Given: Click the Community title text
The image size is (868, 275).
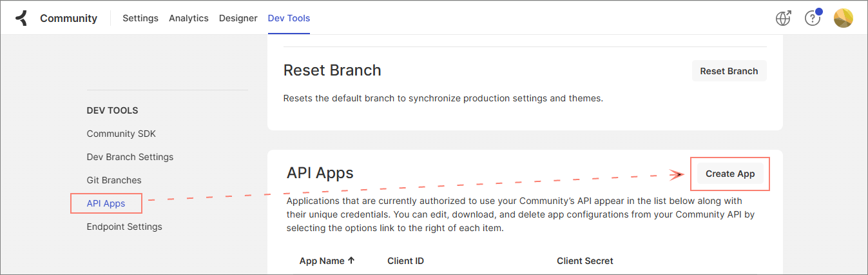Looking at the screenshot, I should [68, 18].
